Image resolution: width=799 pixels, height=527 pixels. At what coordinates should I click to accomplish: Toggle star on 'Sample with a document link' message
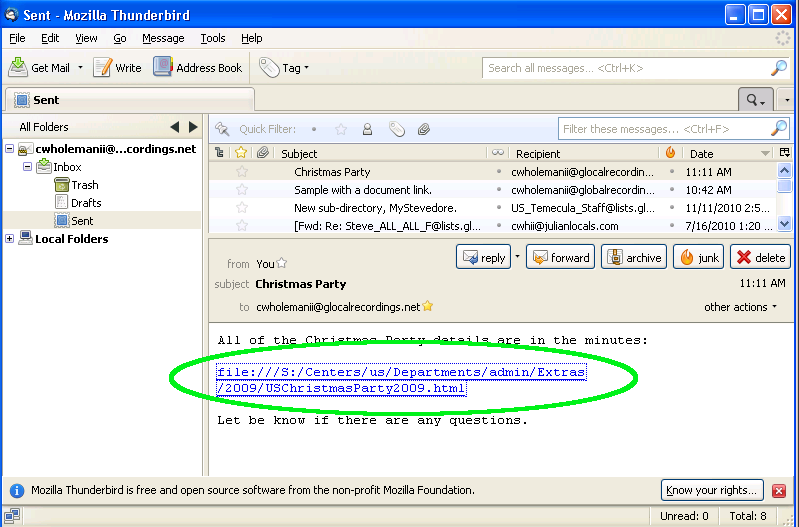241,190
